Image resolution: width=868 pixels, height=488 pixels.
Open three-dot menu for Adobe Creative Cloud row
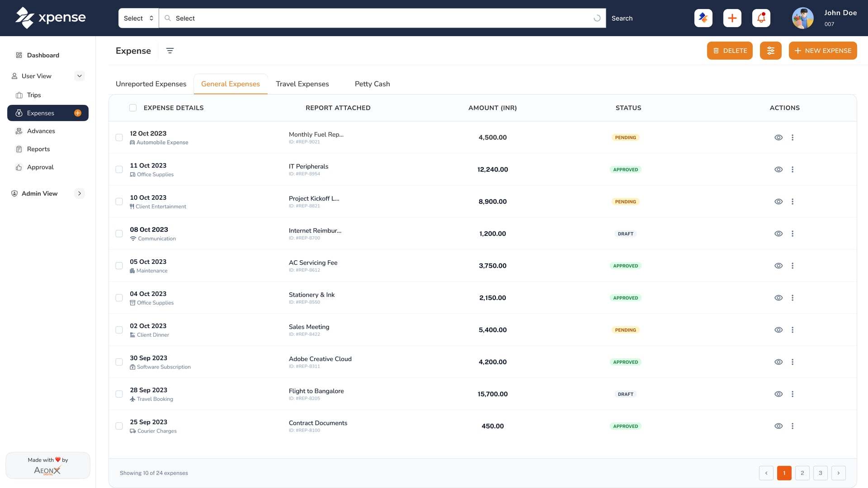(793, 362)
